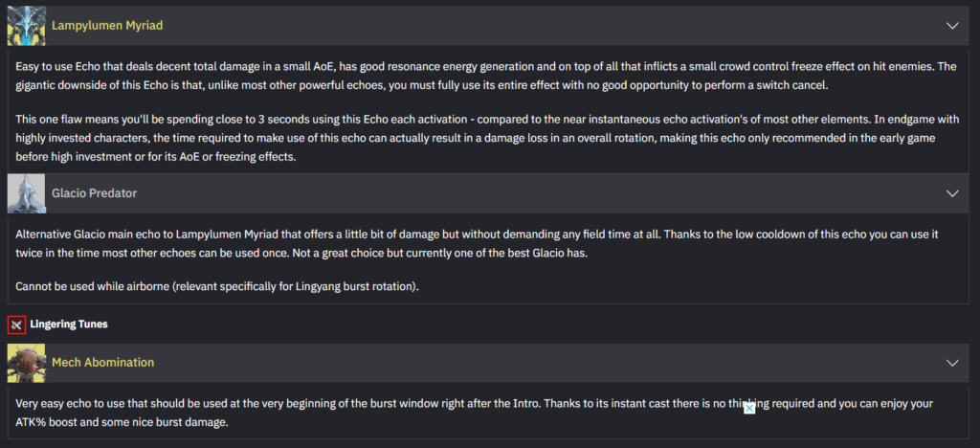
Task: Click the Glacio Predator echo portrait icon
Action: click(26, 192)
